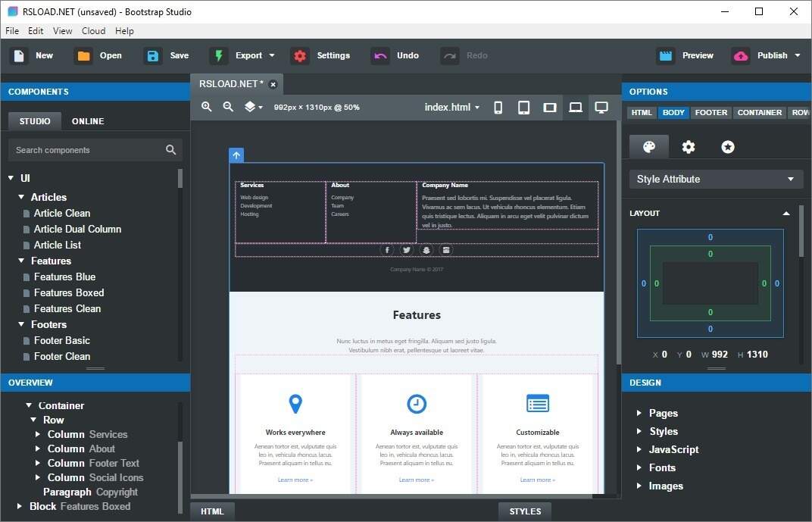
Task: Open the Style Attribute palette icon in Options
Action: (x=648, y=146)
